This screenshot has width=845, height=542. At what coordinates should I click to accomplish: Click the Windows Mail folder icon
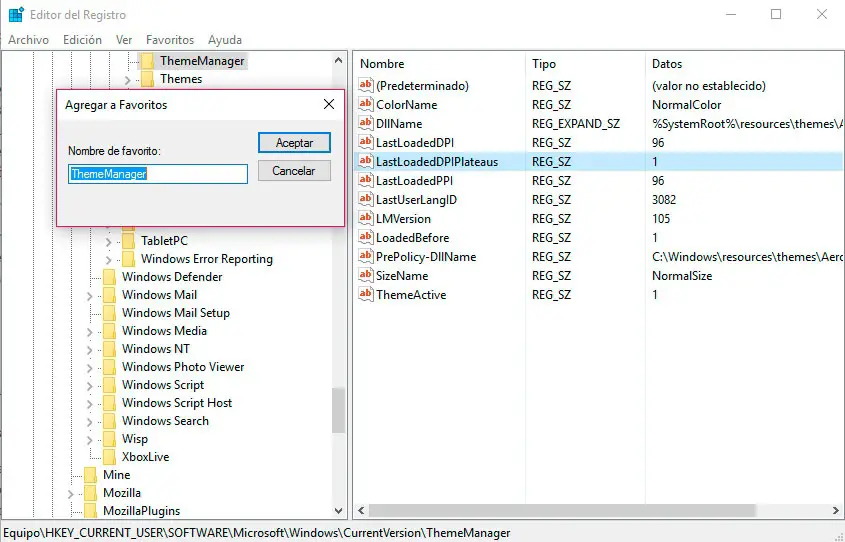click(x=109, y=295)
